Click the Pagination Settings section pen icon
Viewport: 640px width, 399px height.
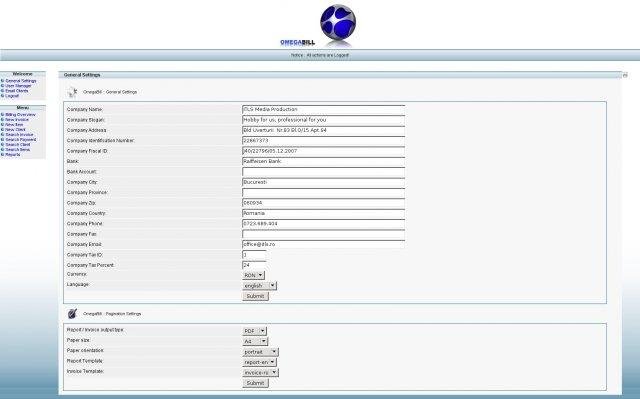tap(72, 314)
